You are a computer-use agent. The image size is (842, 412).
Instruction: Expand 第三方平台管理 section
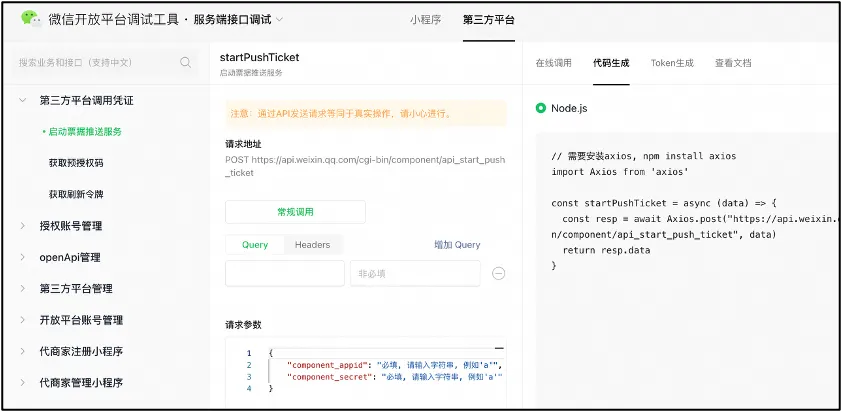coord(23,288)
